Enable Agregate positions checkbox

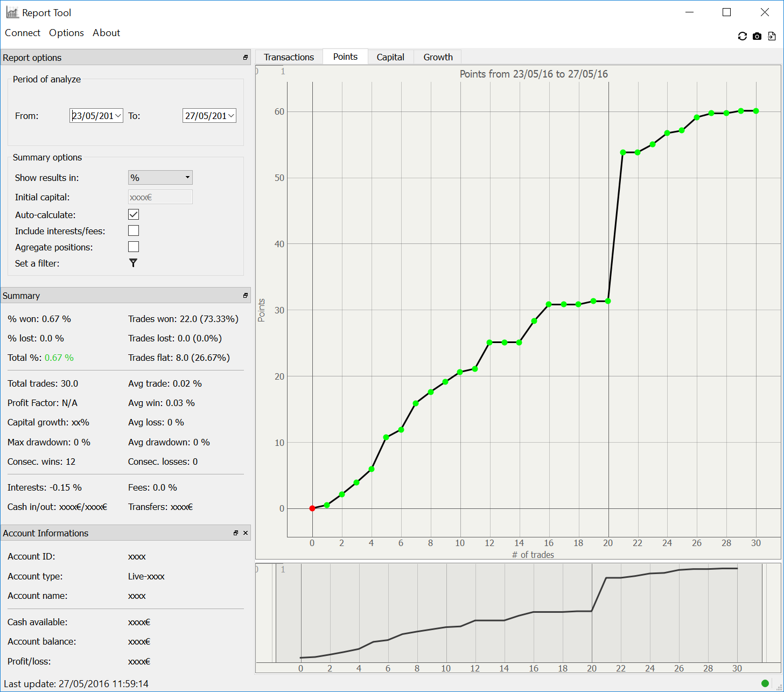(134, 247)
